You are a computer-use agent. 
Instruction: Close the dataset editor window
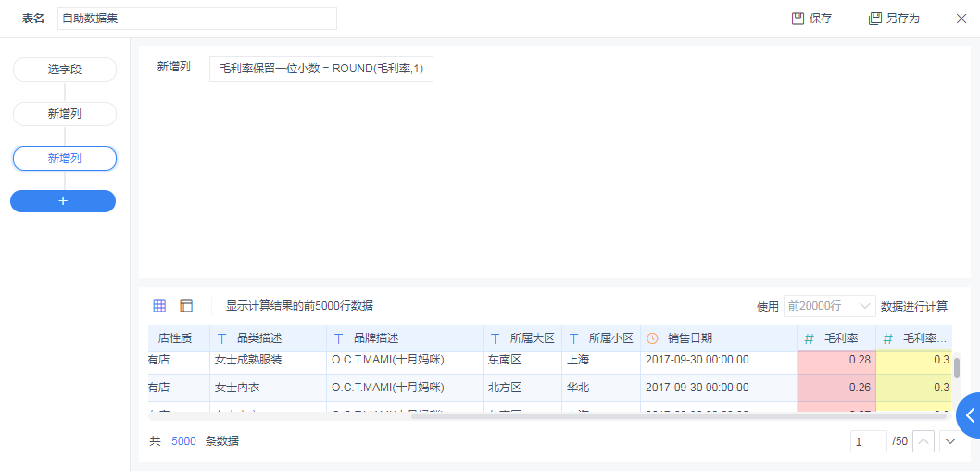point(961,19)
